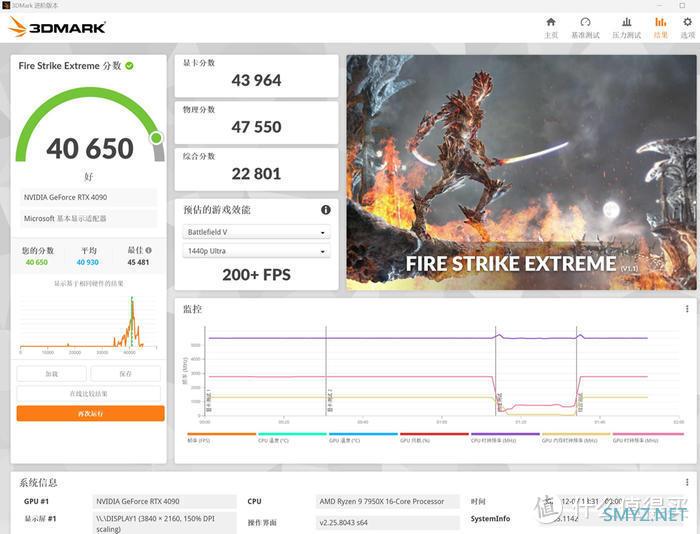Minimize the 3DMark window
700x534 pixels.
tap(660, 5)
